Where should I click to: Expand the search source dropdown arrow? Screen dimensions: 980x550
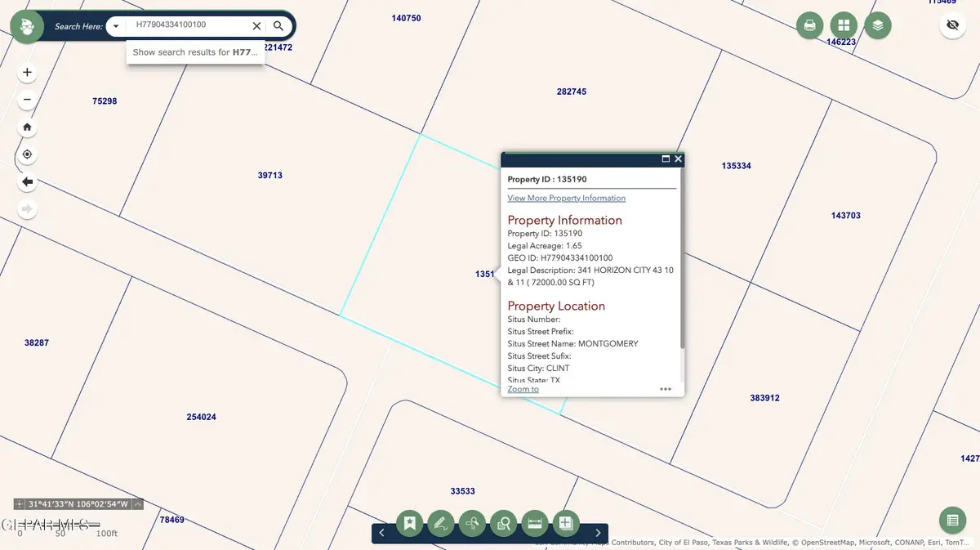(117, 26)
